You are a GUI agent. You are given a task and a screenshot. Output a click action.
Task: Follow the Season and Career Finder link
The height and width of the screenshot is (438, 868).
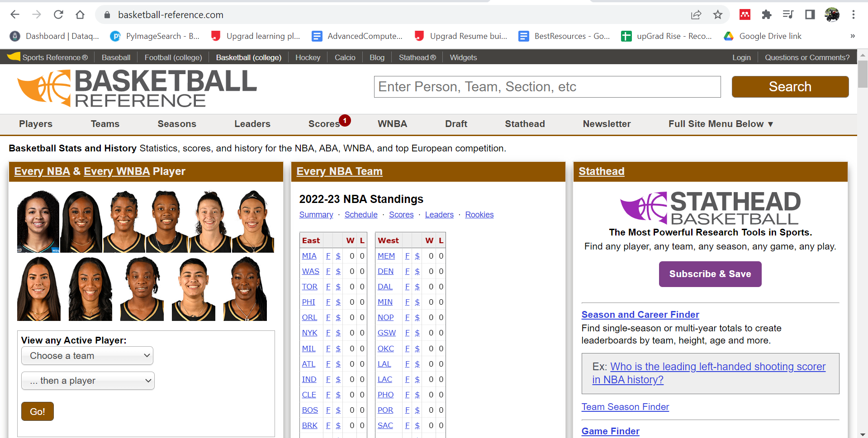640,314
